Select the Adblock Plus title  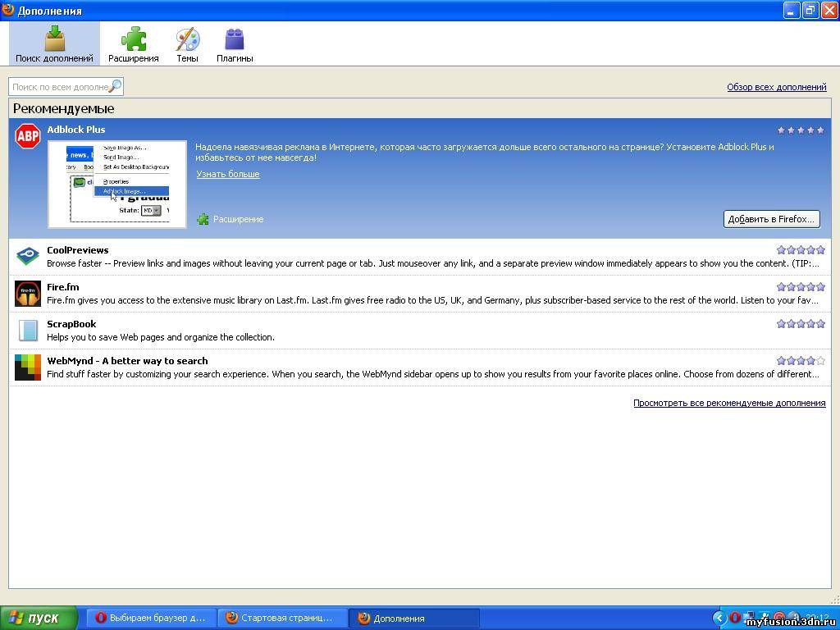click(76, 130)
